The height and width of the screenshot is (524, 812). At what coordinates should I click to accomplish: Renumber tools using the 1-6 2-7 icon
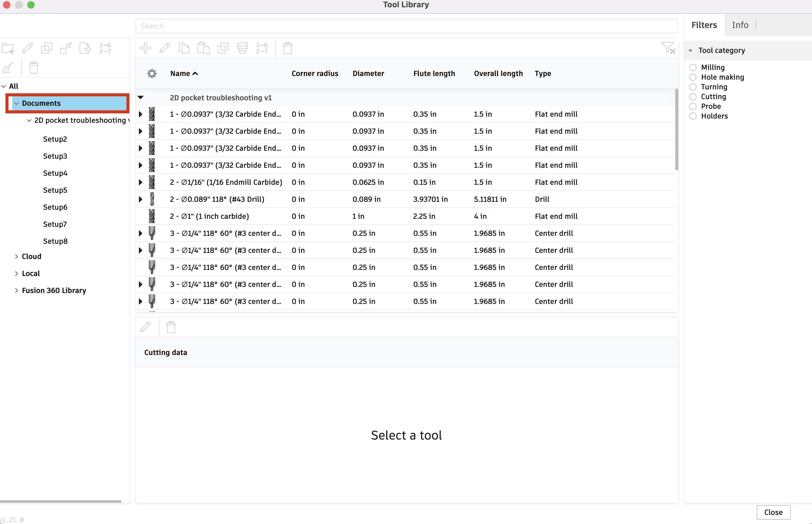262,48
